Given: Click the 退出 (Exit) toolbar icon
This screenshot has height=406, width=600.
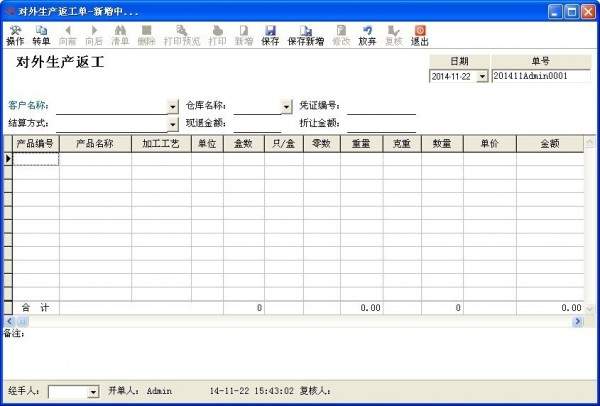Looking at the screenshot, I should click(x=420, y=35).
